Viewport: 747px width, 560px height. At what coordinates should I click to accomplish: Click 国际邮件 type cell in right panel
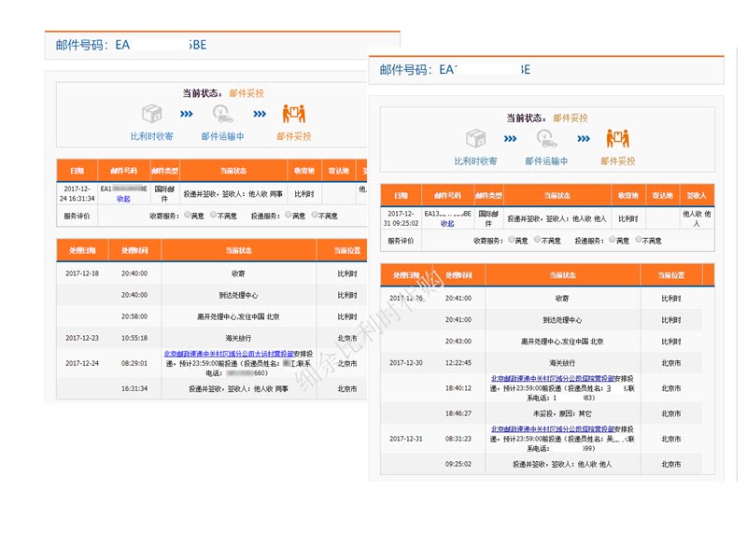tap(488, 218)
